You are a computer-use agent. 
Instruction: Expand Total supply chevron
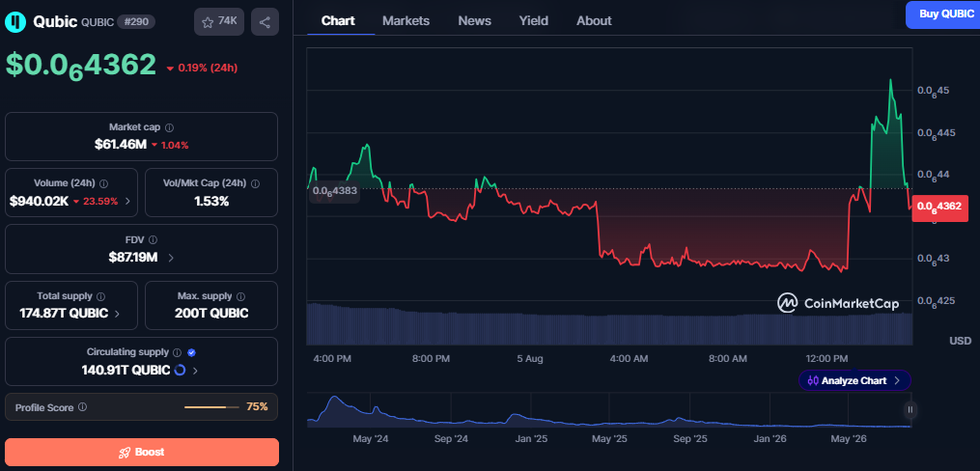pyautogui.click(x=118, y=314)
